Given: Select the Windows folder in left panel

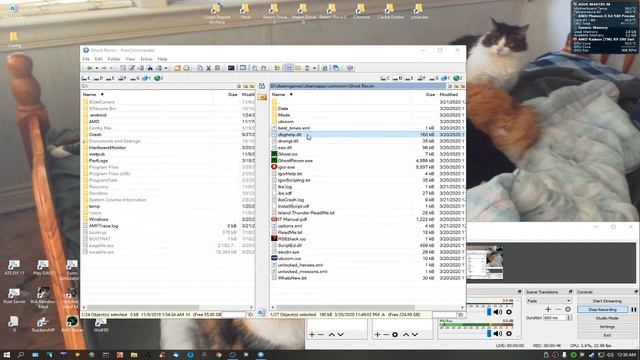Looking at the screenshot, I should click(x=98, y=219).
